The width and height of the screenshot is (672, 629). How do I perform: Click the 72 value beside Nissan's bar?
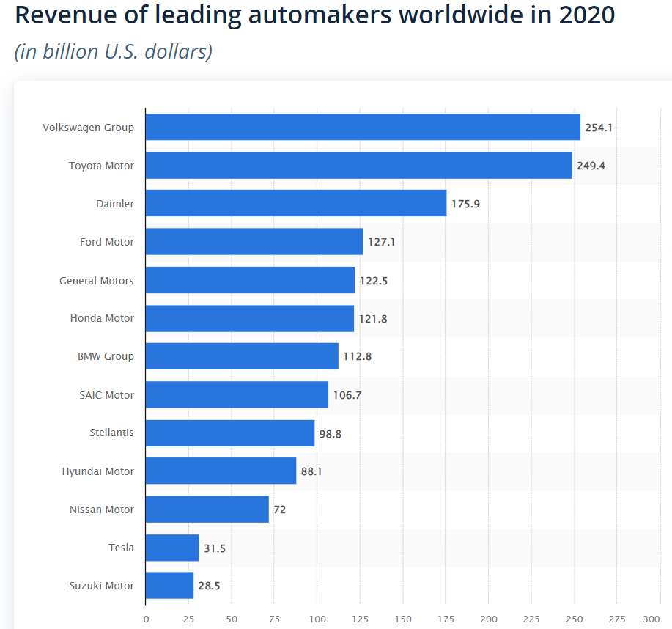pos(279,510)
